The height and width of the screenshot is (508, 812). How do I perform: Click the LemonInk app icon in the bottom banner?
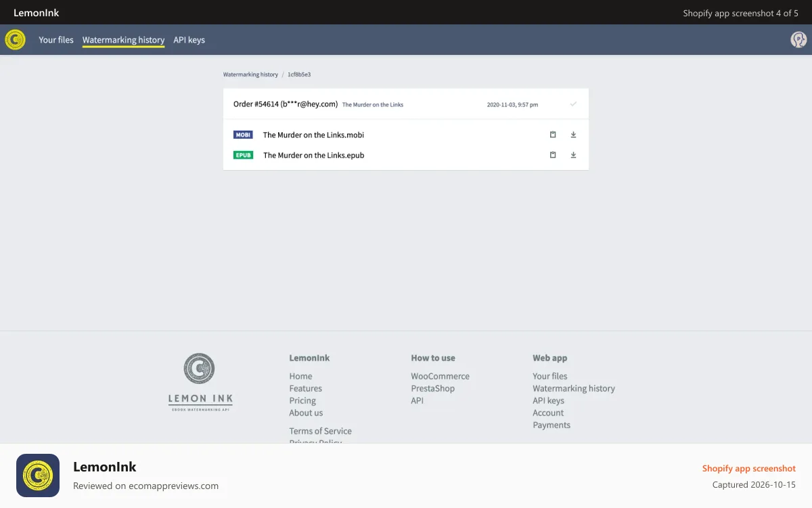coord(38,475)
